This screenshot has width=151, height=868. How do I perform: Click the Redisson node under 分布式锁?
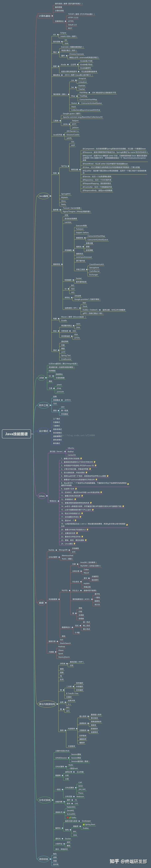(x=80, y=796)
